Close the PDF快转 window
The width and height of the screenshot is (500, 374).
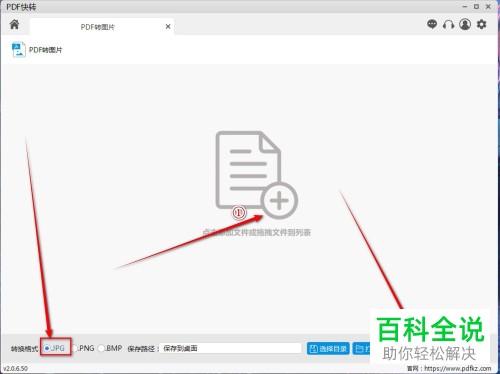[x=488, y=7]
